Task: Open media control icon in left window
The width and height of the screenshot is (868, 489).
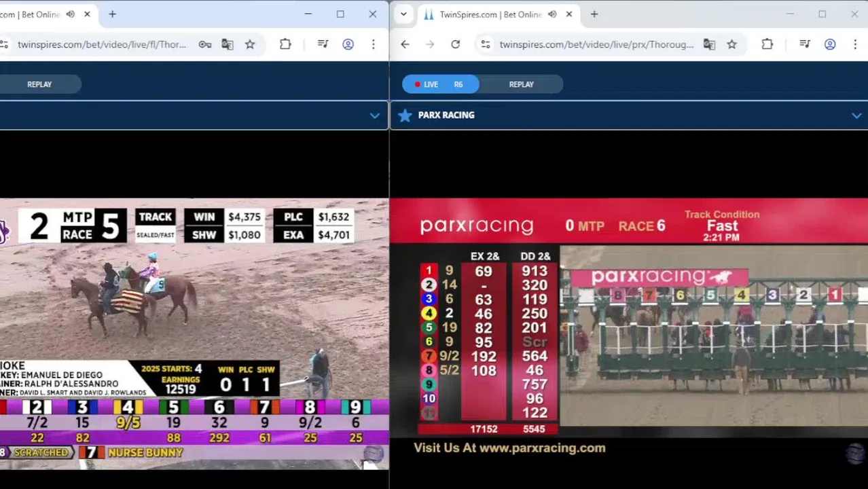Action: (x=323, y=44)
